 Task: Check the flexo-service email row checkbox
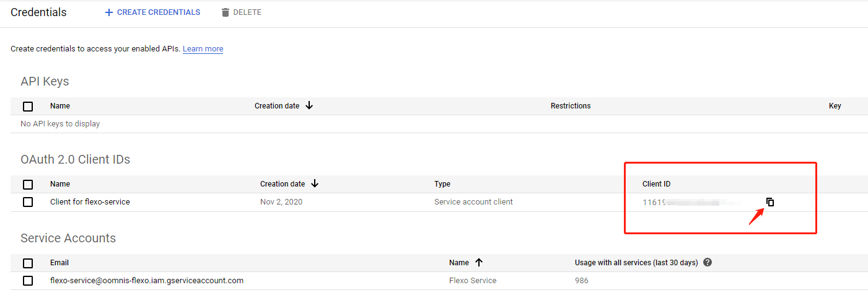point(28,281)
